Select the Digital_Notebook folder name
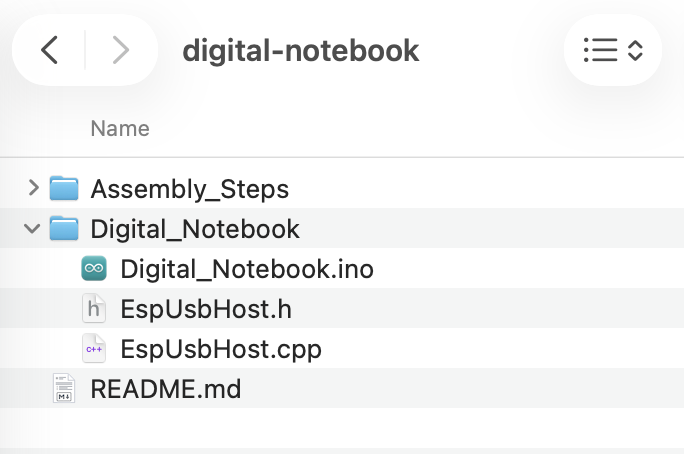Image resolution: width=684 pixels, height=454 pixels. coord(195,229)
